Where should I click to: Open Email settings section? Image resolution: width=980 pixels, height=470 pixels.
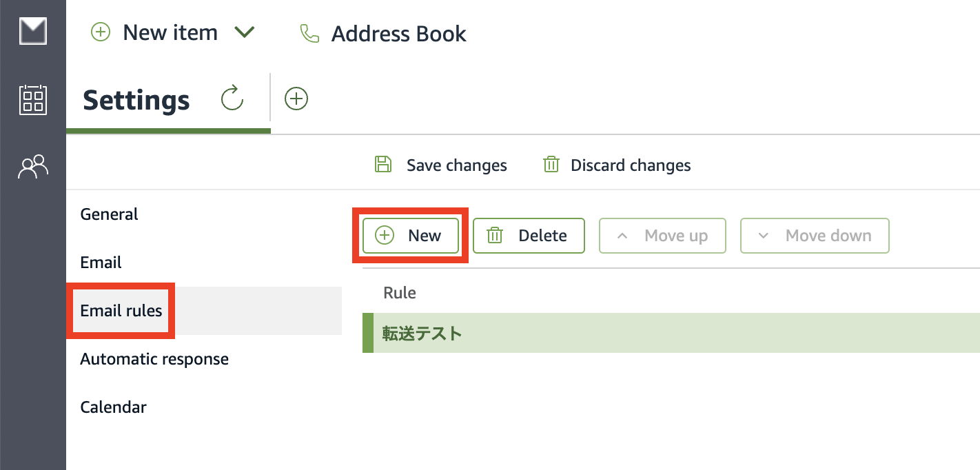[101, 263]
